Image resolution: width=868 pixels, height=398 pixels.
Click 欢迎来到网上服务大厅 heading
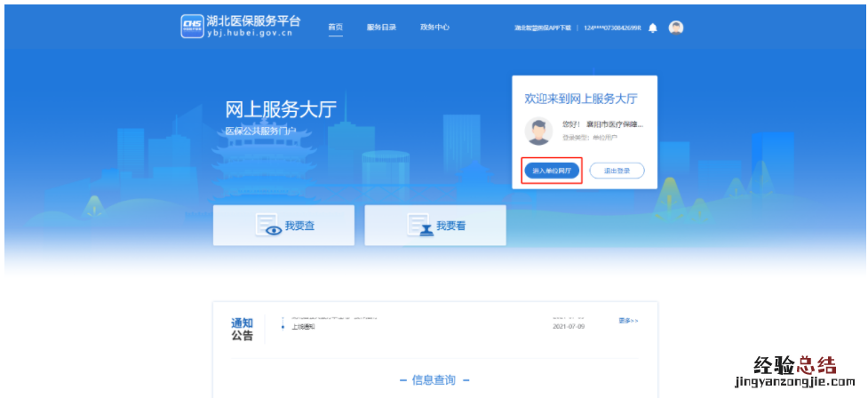(x=581, y=99)
